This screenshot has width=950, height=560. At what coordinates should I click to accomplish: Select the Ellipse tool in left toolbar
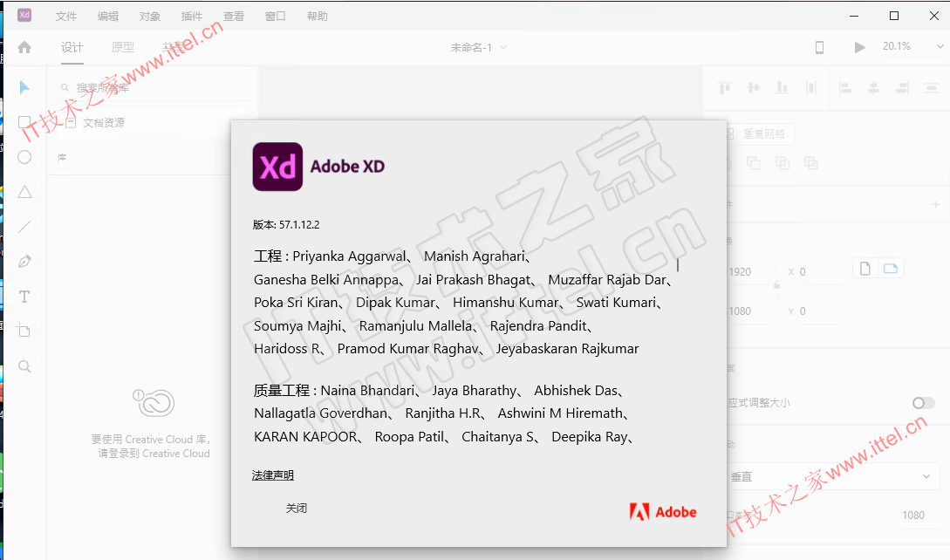pyautogui.click(x=24, y=157)
